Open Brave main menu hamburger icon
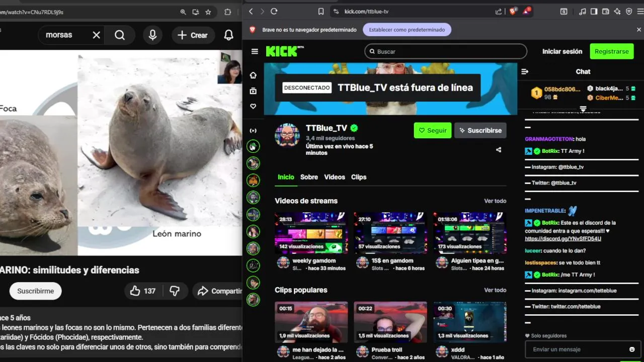 click(640, 12)
